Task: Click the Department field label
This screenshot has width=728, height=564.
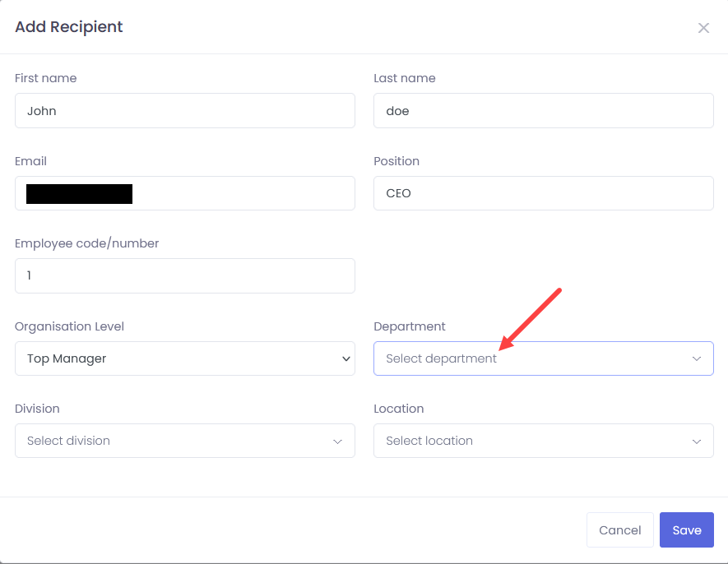Action: click(x=410, y=326)
